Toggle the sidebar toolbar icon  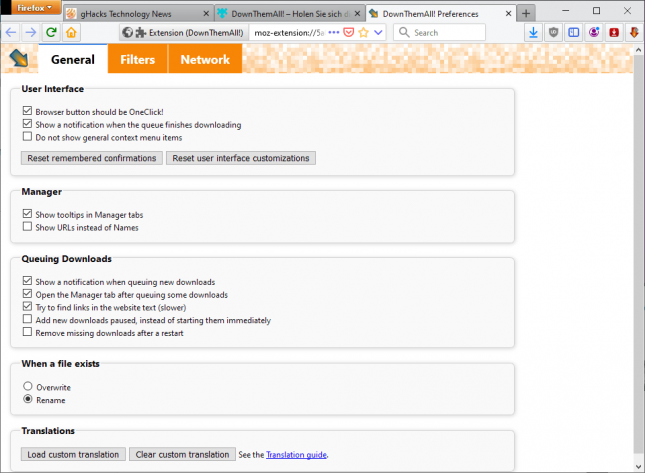coord(574,32)
